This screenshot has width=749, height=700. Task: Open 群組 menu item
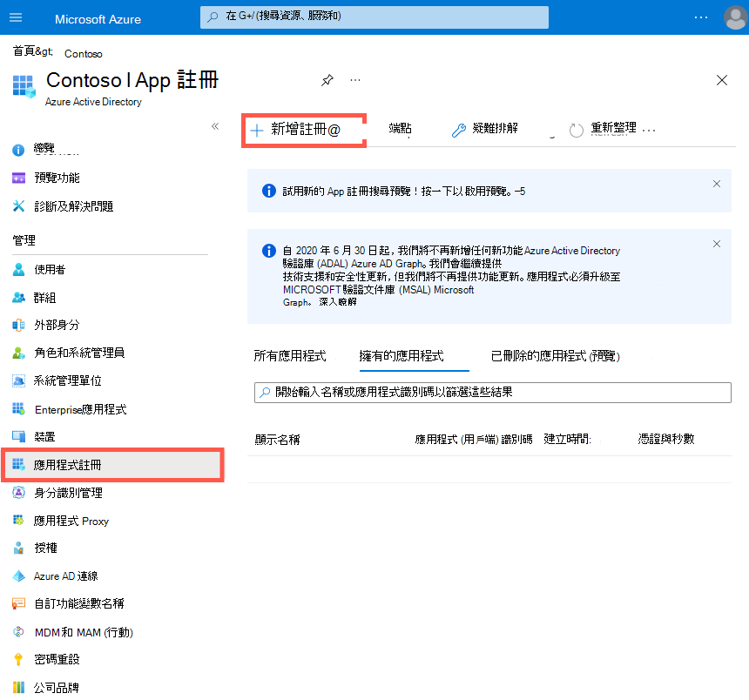(x=45, y=298)
